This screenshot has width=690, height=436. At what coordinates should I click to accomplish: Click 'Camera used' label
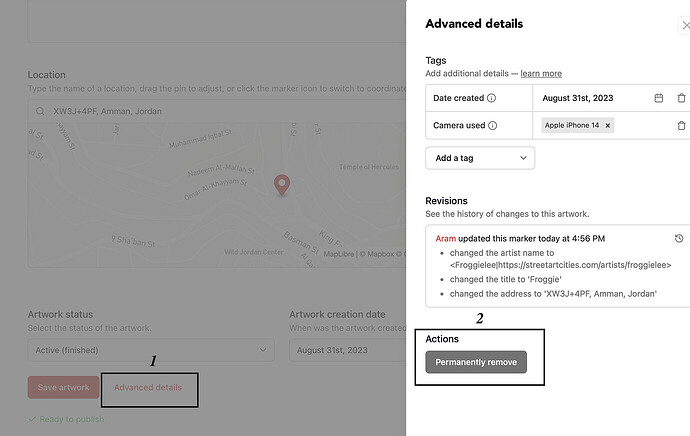pos(459,125)
